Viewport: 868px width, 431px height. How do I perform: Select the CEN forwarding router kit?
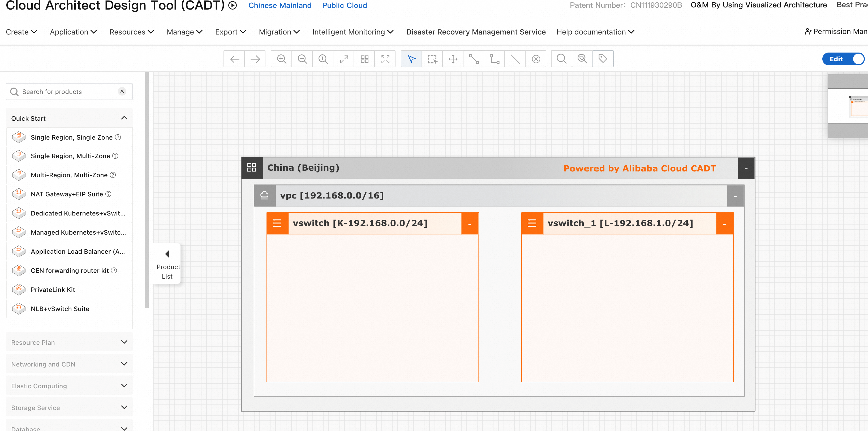69,270
